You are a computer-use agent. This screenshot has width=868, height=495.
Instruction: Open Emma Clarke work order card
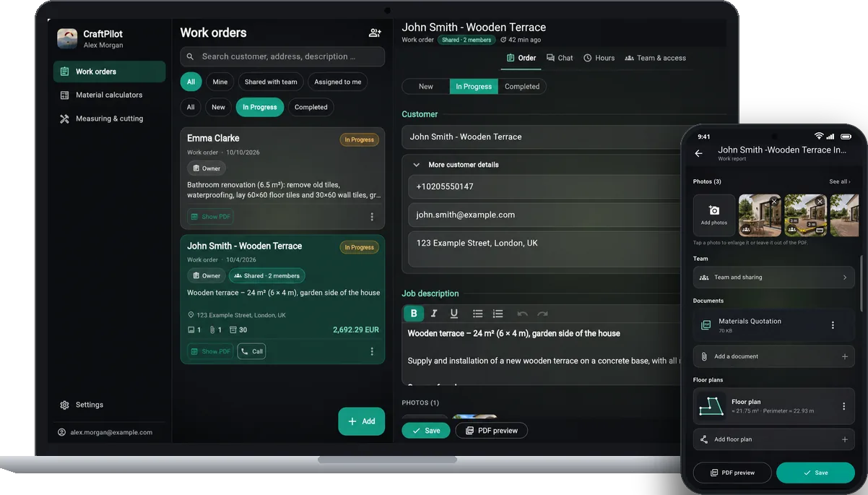282,178
